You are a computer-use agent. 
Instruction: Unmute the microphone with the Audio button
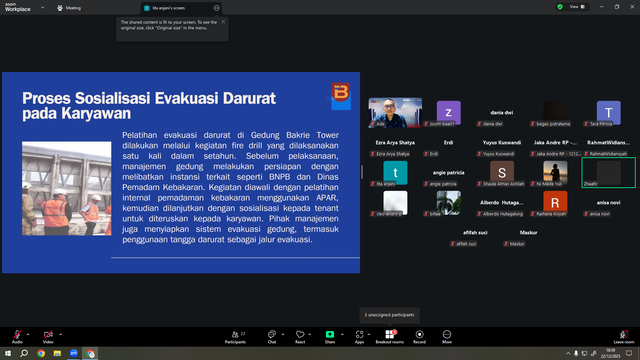pyautogui.click(x=17, y=337)
